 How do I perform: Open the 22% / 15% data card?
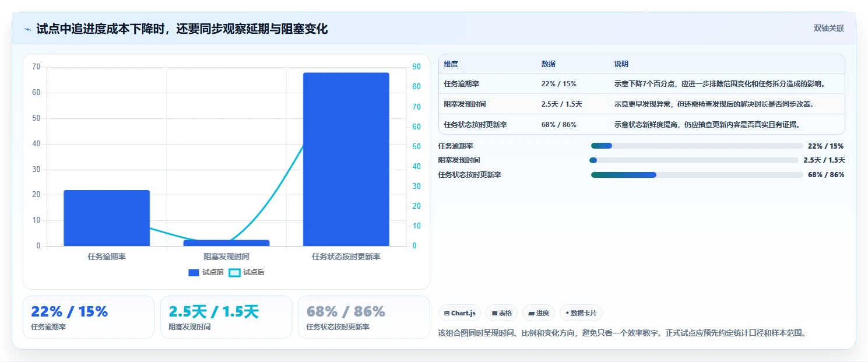(89, 317)
